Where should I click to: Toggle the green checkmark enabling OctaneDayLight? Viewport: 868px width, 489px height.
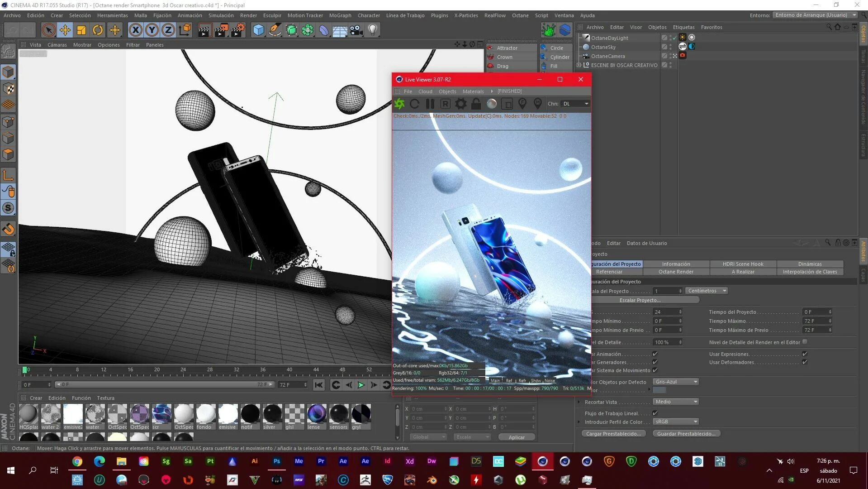point(674,38)
